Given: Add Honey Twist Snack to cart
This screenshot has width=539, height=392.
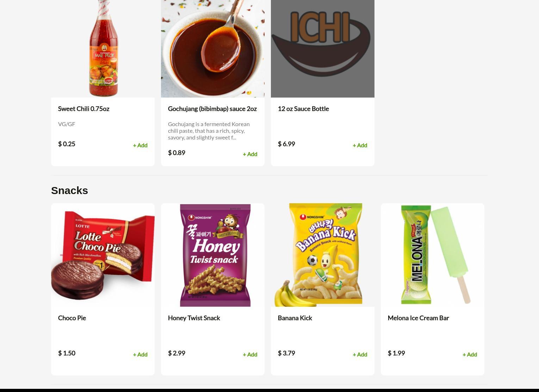Looking at the screenshot, I should [250, 354].
